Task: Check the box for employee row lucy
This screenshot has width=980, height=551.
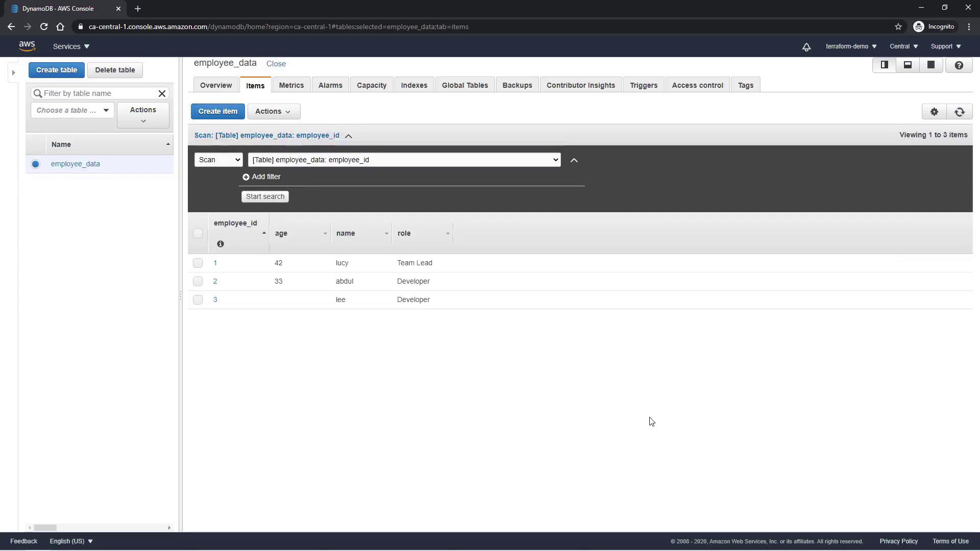Action: pos(198,263)
